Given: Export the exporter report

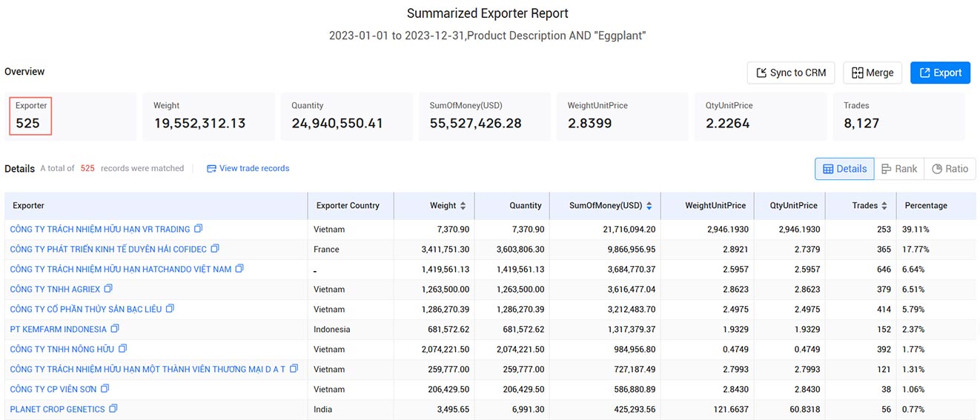Looking at the screenshot, I should pyautogui.click(x=940, y=73).
